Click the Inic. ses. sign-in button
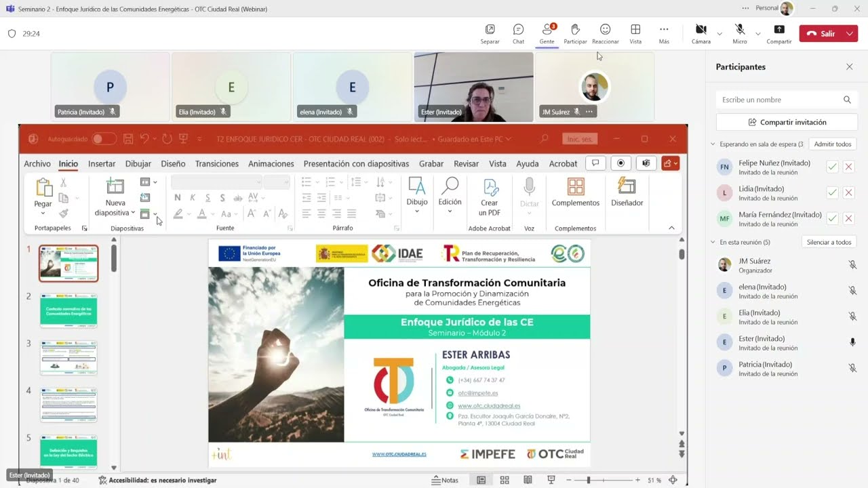This screenshot has height=488, width=868. tap(580, 139)
